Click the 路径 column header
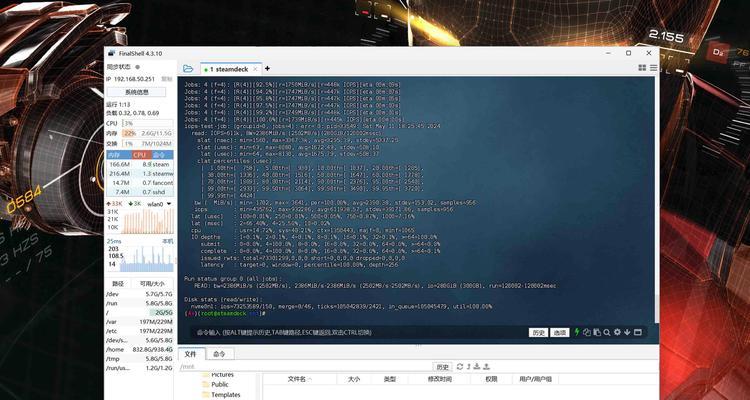This screenshot has width=750, height=400. tap(118, 283)
